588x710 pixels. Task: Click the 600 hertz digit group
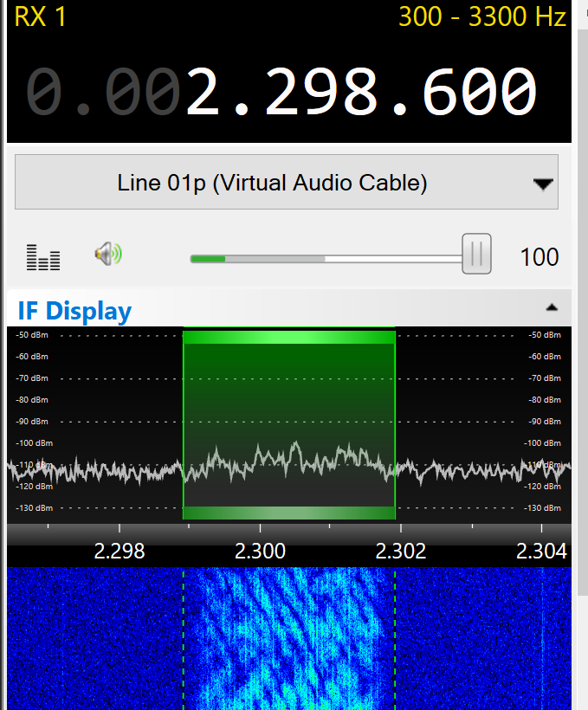coord(480,91)
